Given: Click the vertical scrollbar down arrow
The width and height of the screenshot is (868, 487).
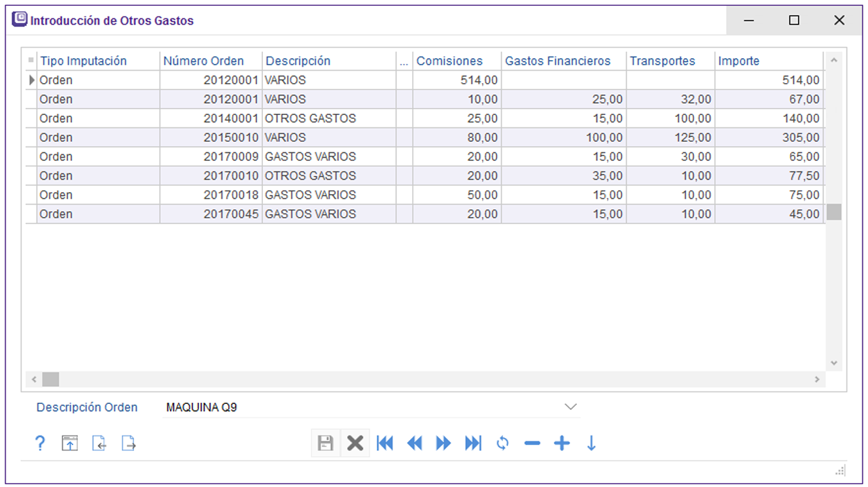Looking at the screenshot, I should coord(833,363).
